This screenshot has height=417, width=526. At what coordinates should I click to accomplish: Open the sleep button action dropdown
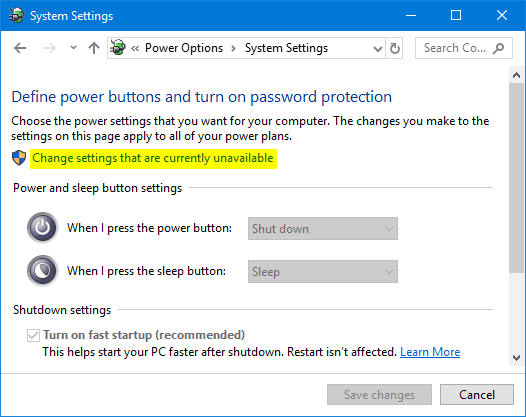point(323,271)
